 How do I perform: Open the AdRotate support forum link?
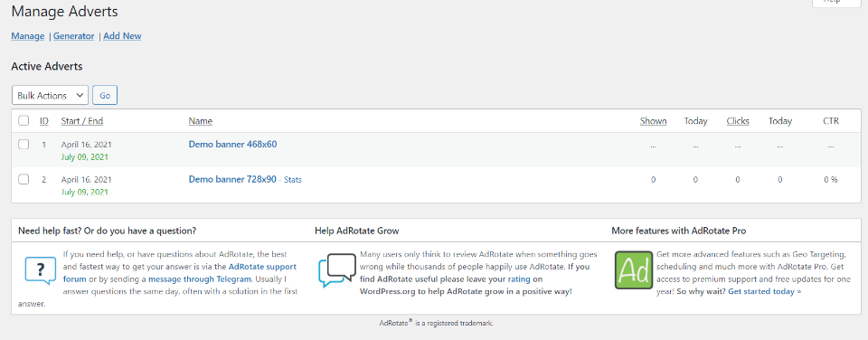coord(263,267)
